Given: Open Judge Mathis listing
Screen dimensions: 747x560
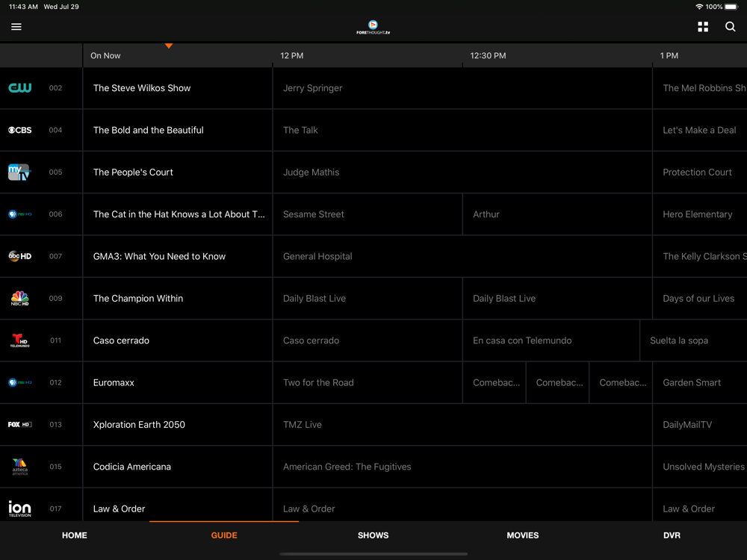Looking at the screenshot, I should point(462,172).
